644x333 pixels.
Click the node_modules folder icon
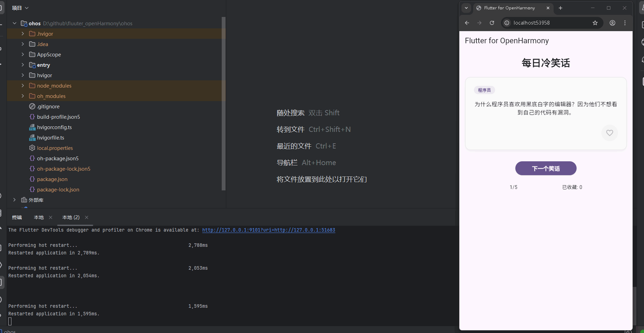(x=32, y=85)
